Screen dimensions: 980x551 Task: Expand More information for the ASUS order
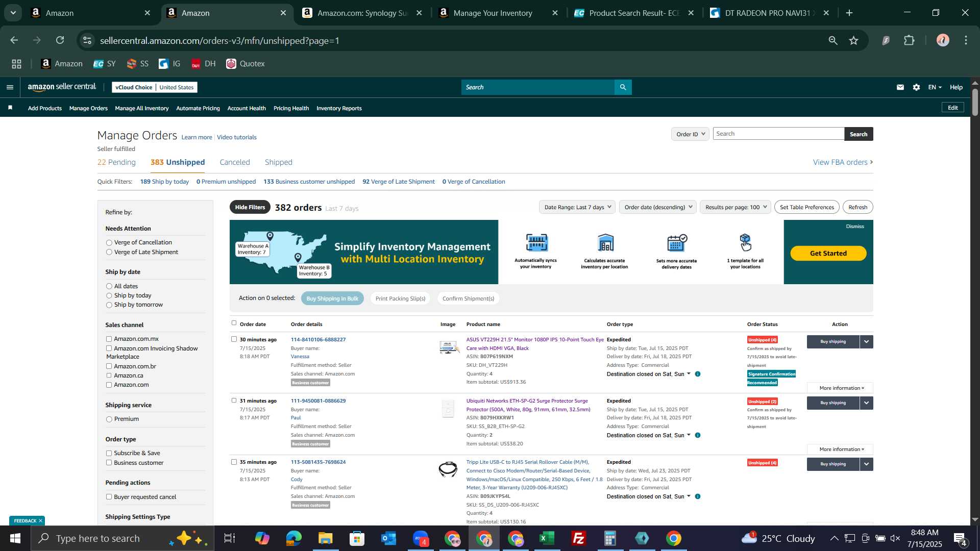click(x=840, y=388)
